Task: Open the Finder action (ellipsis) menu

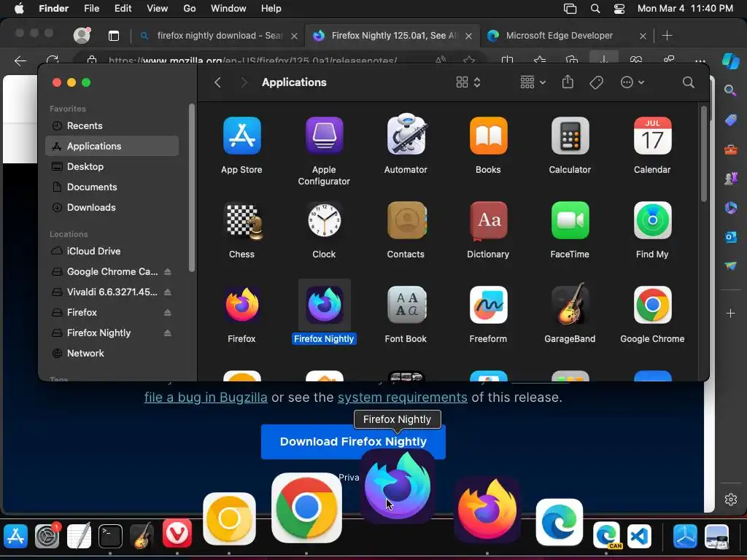Action: click(632, 82)
